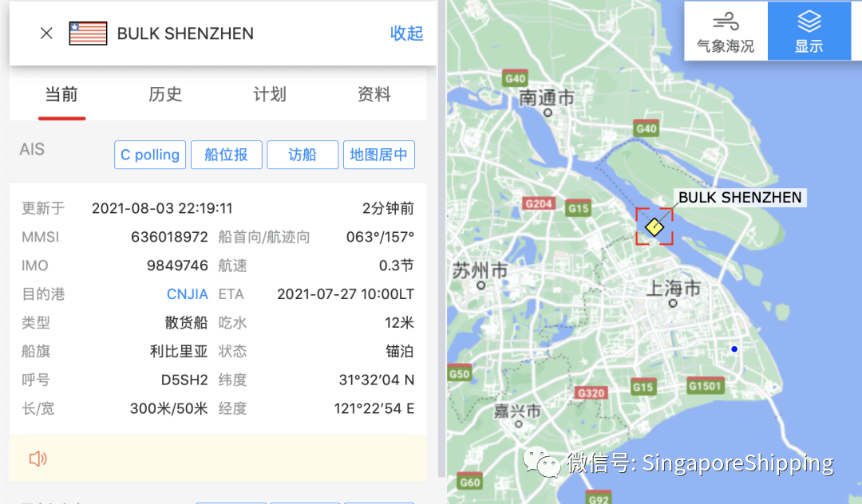
Task: Click the 南通市 city marker
Action: 548,112
